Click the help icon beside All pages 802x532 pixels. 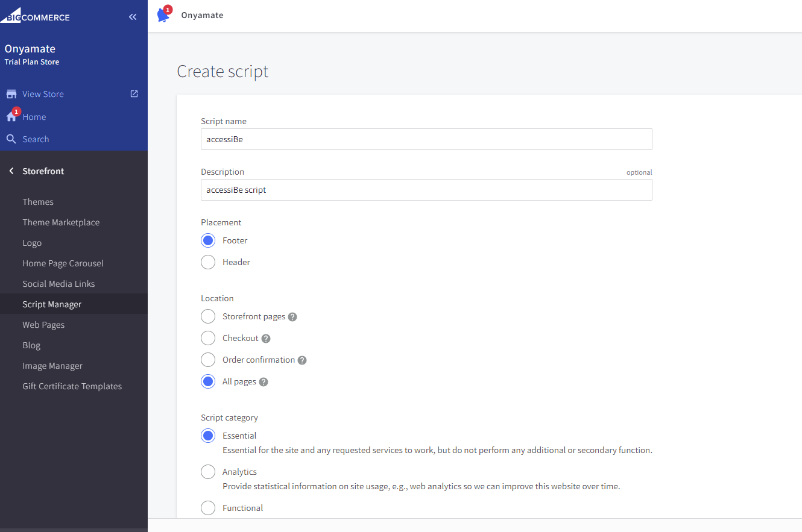point(264,381)
